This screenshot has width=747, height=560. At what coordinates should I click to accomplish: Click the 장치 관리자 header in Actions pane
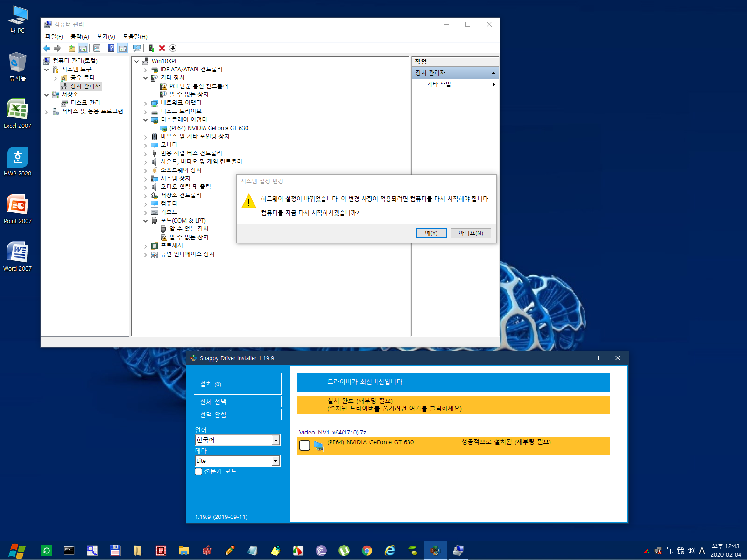tap(455, 73)
